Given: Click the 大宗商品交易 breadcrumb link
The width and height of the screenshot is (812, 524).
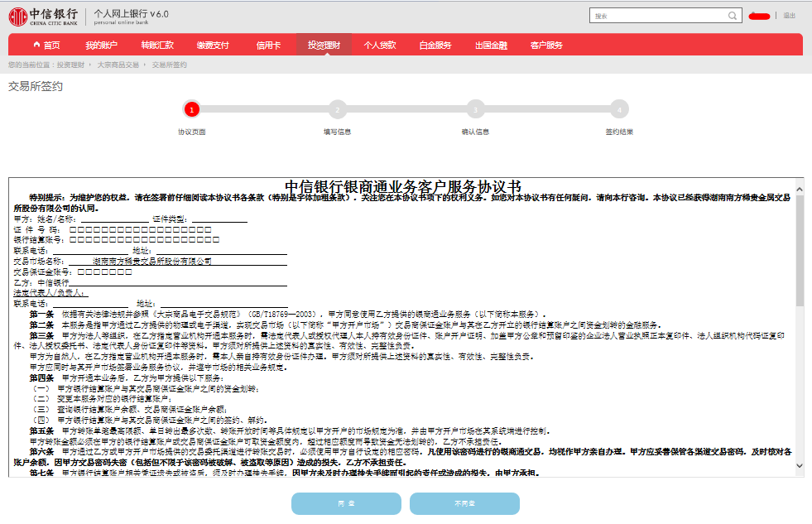Looking at the screenshot, I should coord(118,65).
